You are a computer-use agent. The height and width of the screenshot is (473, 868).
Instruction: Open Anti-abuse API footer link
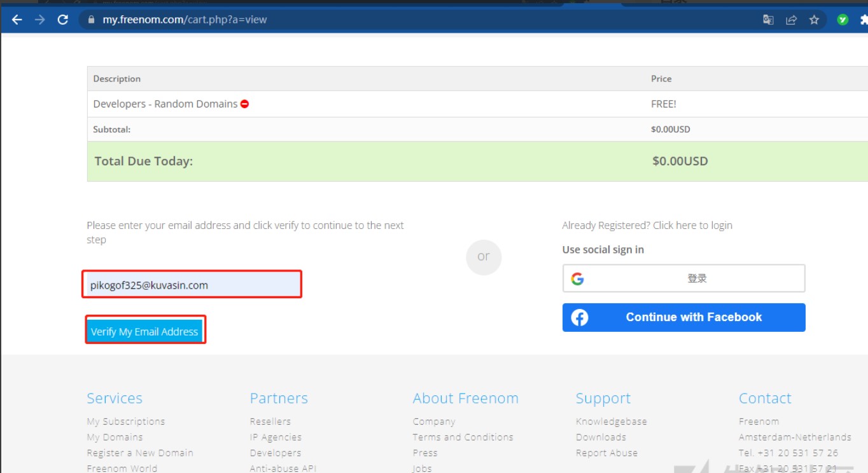coord(283,469)
